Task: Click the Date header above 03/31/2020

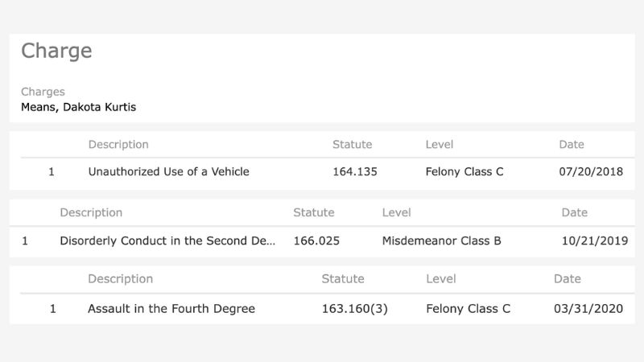Action: click(567, 279)
